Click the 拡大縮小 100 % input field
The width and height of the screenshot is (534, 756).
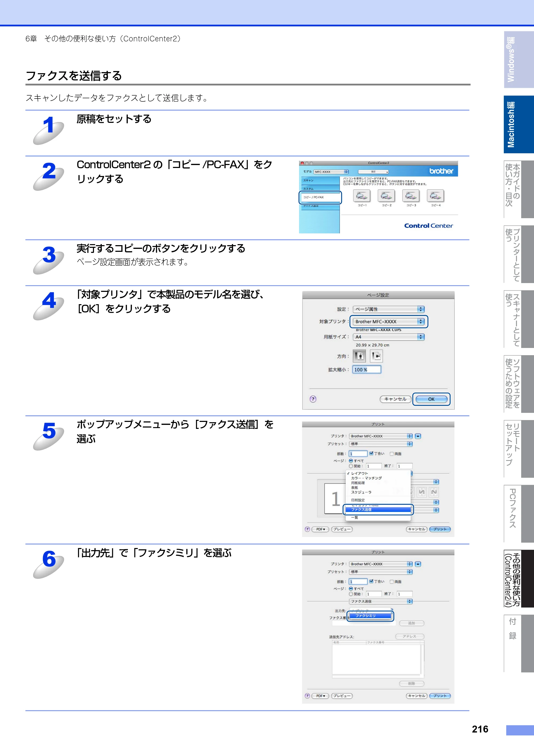pyautogui.click(x=367, y=369)
